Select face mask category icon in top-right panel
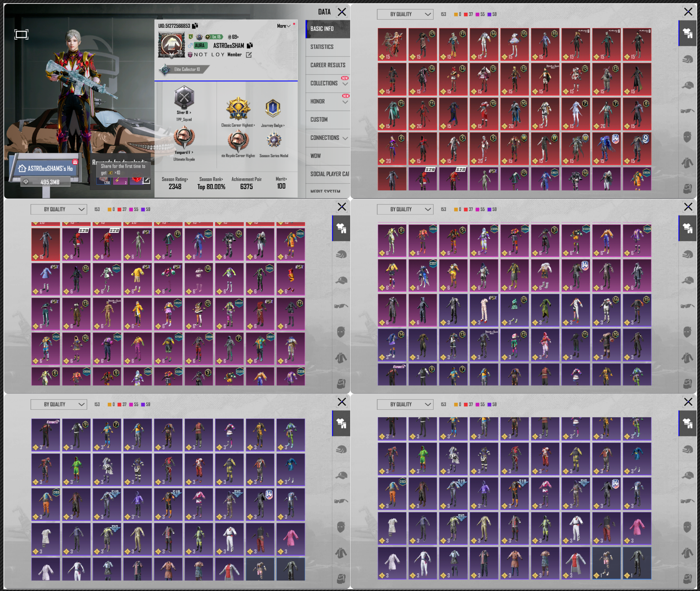The image size is (700, 591). click(x=687, y=137)
